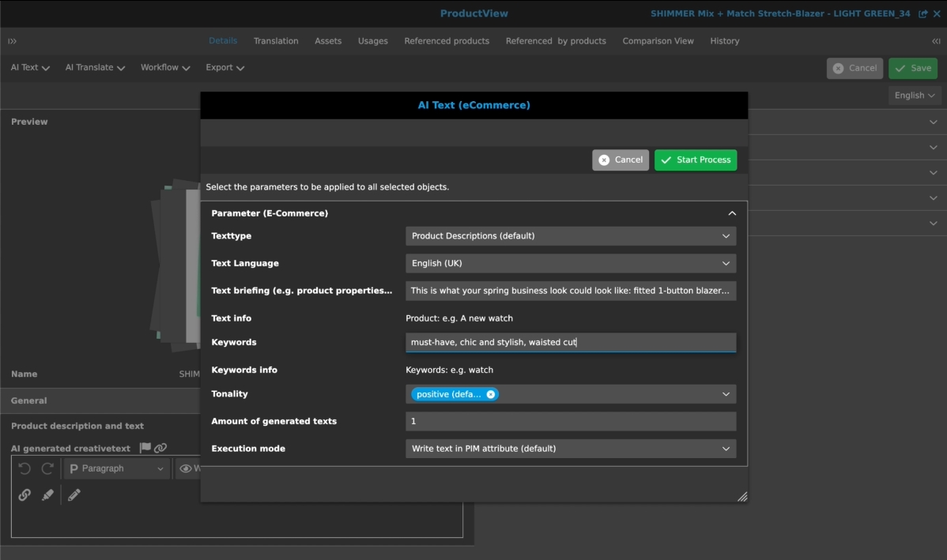Click the Amount of generated texts field

pos(570,422)
